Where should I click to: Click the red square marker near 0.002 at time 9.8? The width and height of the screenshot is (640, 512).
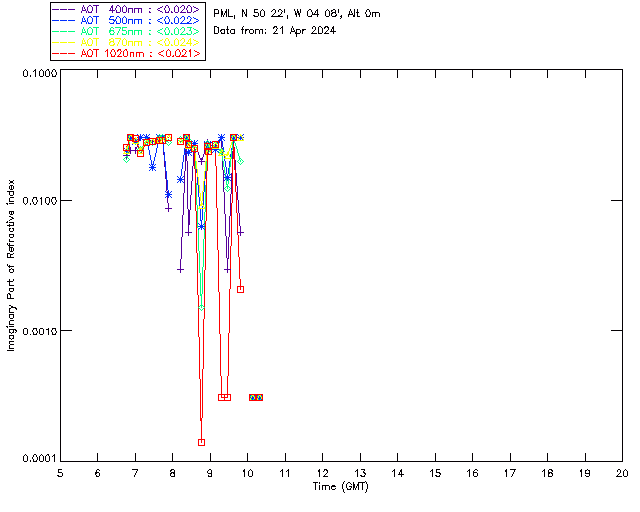[240, 289]
